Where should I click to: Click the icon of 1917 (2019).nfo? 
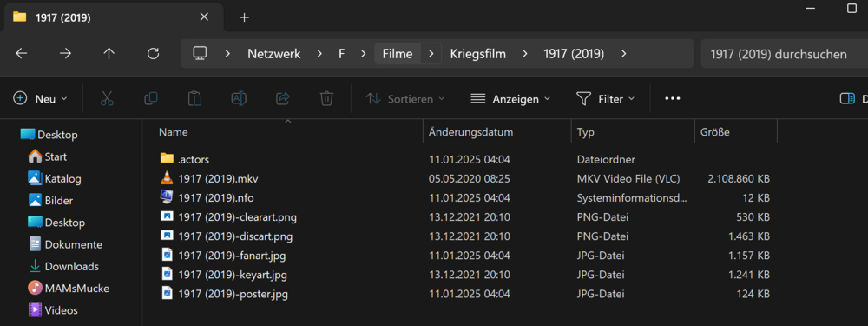167,197
